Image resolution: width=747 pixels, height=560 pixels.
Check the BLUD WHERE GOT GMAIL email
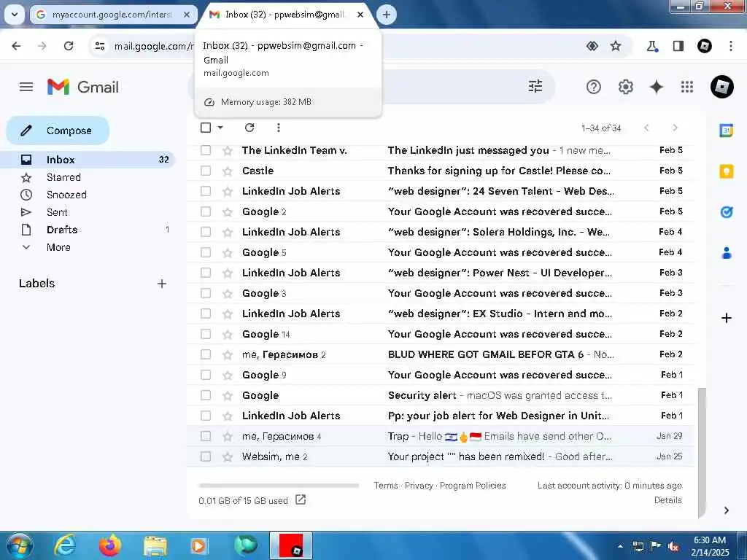(x=205, y=354)
